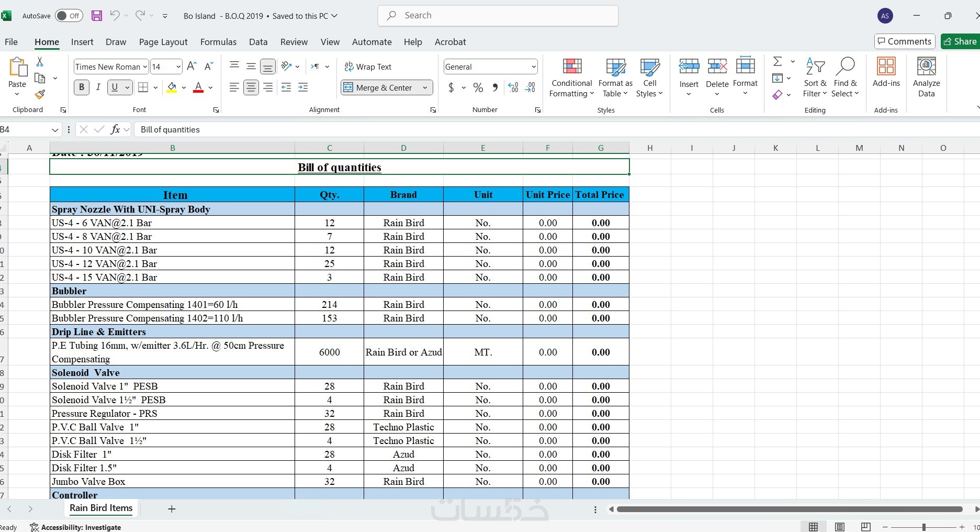Open the Find & Select menu

tap(846, 77)
